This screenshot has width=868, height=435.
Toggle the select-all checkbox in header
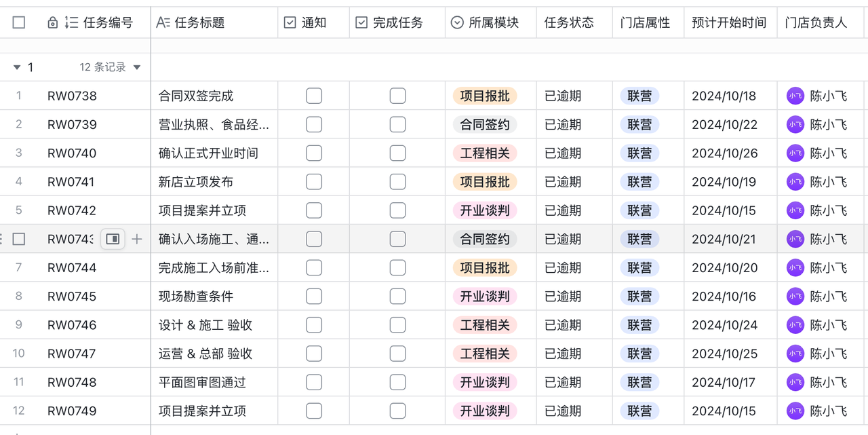19,23
